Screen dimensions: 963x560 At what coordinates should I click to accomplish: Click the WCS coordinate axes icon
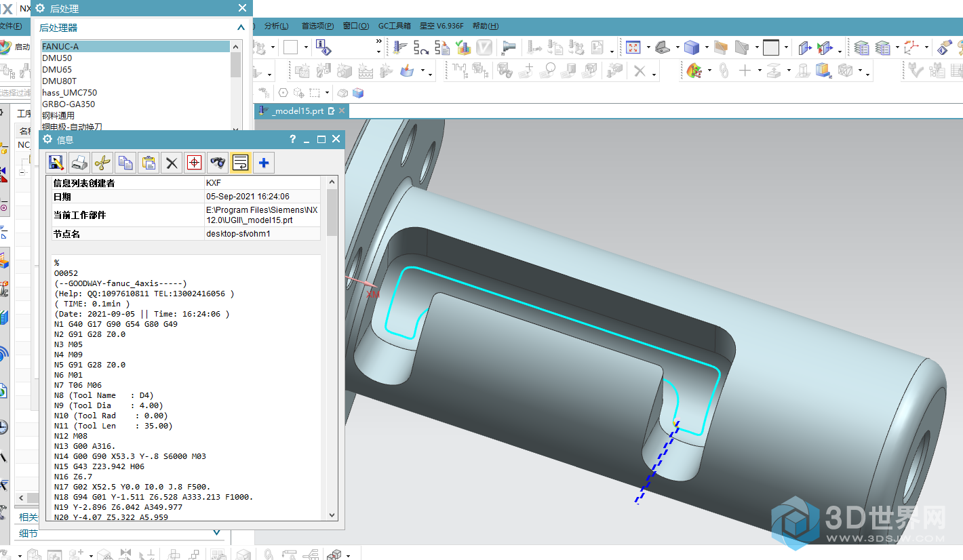(911, 47)
